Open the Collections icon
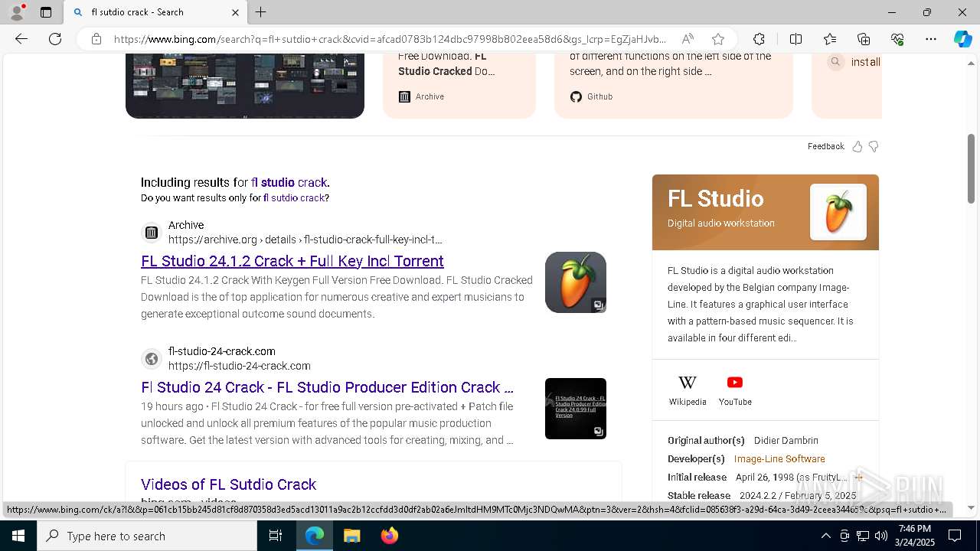 coord(864,39)
